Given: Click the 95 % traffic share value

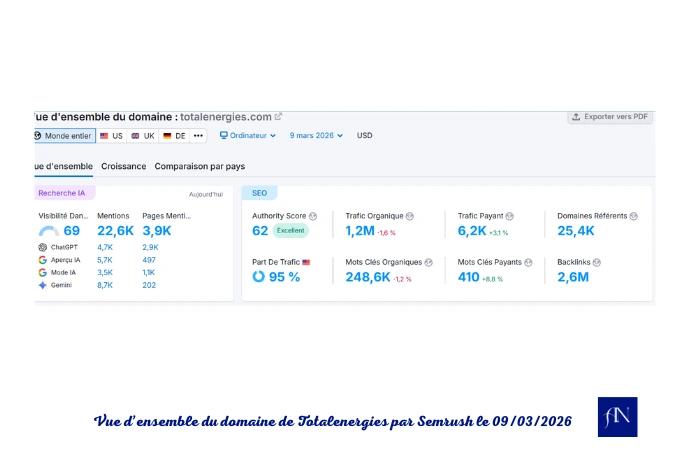Looking at the screenshot, I should (284, 277).
